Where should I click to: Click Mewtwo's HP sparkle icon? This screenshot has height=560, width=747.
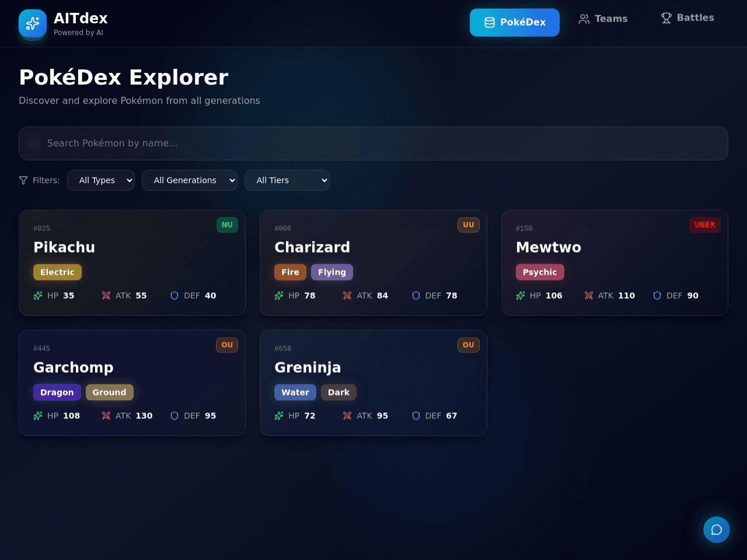521,296
